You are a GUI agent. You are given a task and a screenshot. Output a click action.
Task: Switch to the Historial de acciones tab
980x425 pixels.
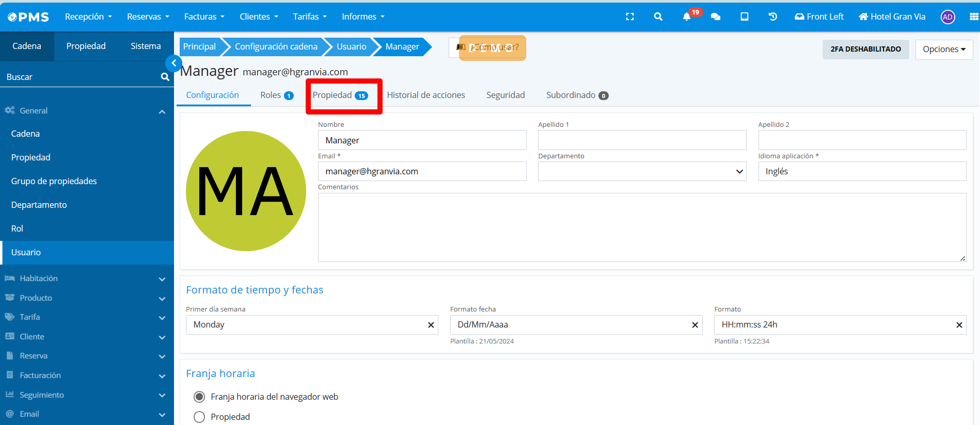click(425, 95)
